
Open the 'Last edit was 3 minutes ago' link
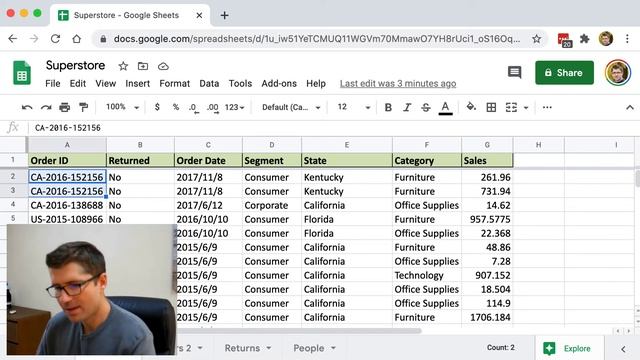click(x=398, y=84)
